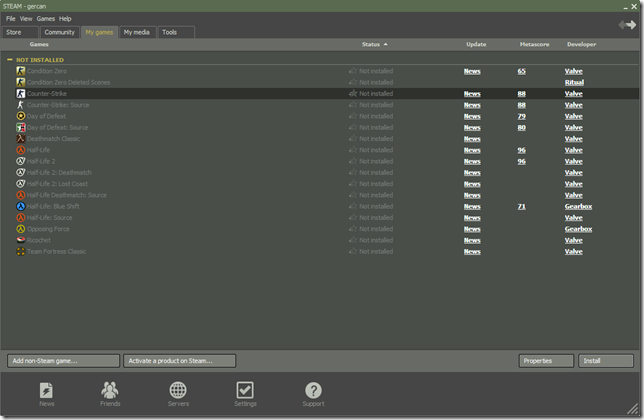Click the Half-Life 2 game icon
The height and width of the screenshot is (420, 644).
21,161
